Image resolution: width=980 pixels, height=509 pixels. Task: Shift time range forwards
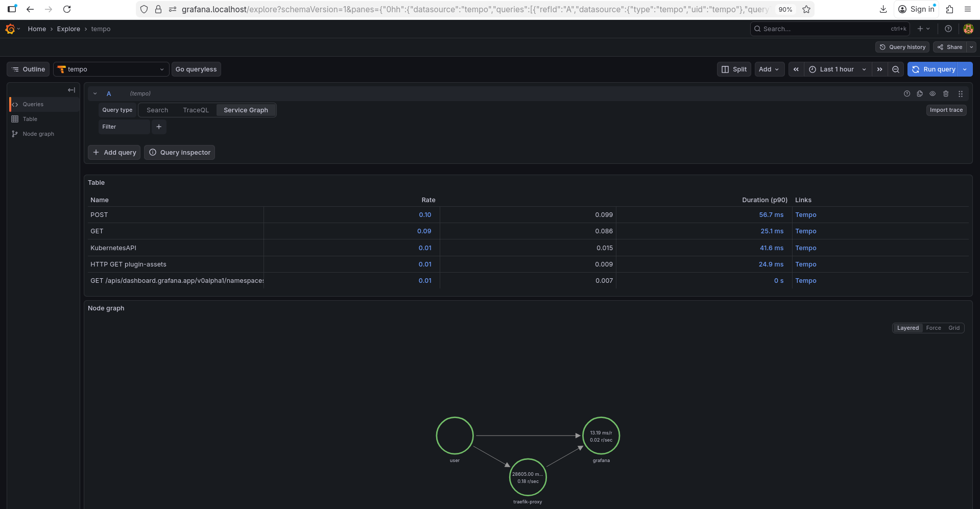[879, 69]
